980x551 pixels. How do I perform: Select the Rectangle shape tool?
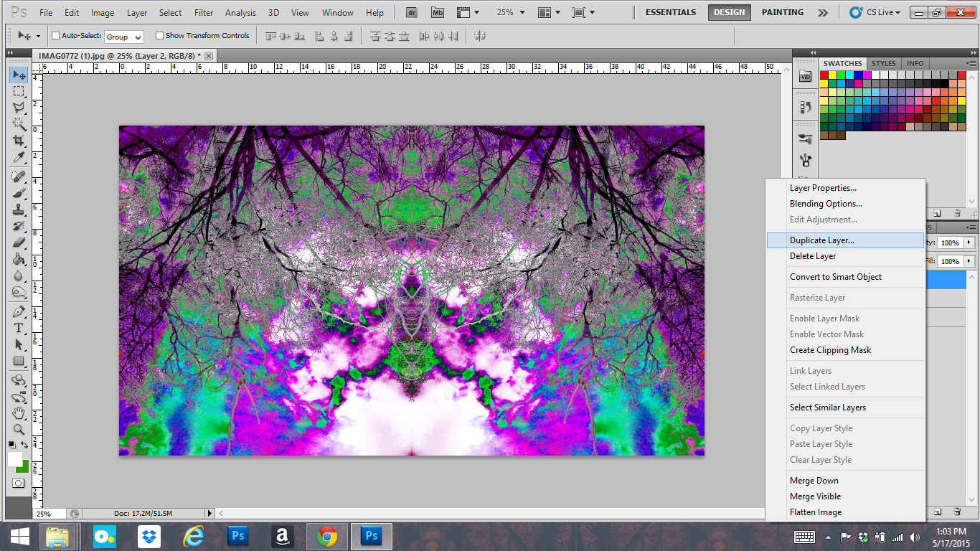[19, 361]
